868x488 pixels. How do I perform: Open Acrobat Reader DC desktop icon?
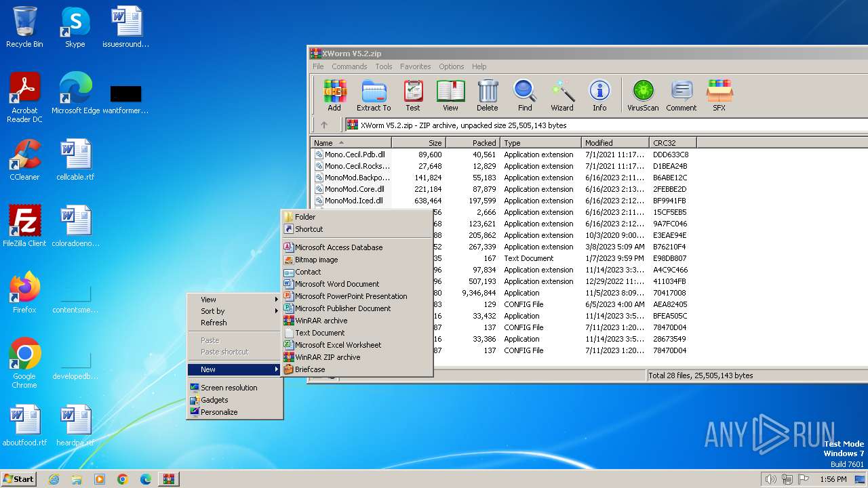pos(24,98)
